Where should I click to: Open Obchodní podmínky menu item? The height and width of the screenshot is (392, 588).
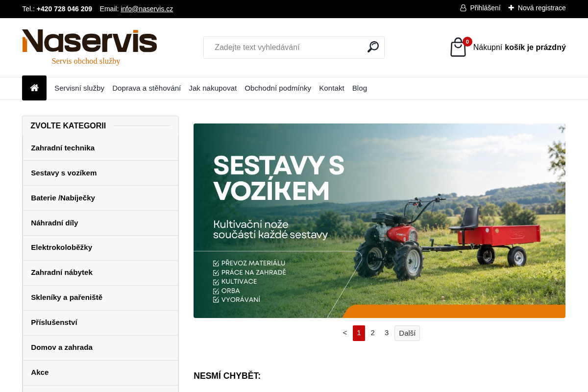coord(278,88)
